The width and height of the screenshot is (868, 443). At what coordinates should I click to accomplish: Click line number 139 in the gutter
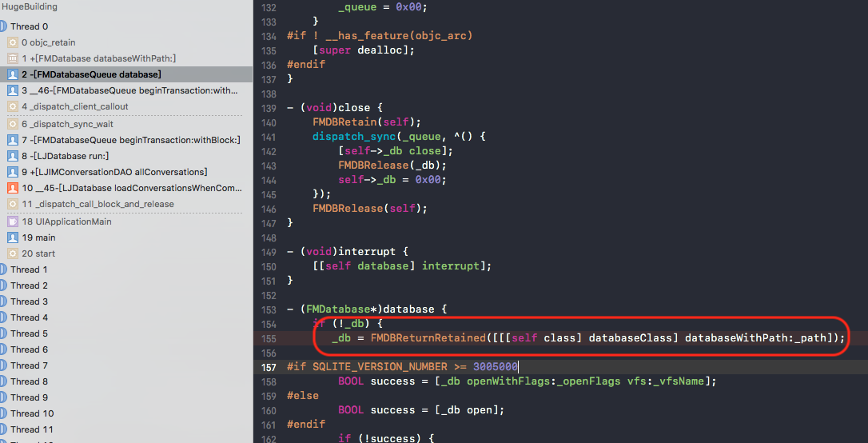[x=269, y=108]
